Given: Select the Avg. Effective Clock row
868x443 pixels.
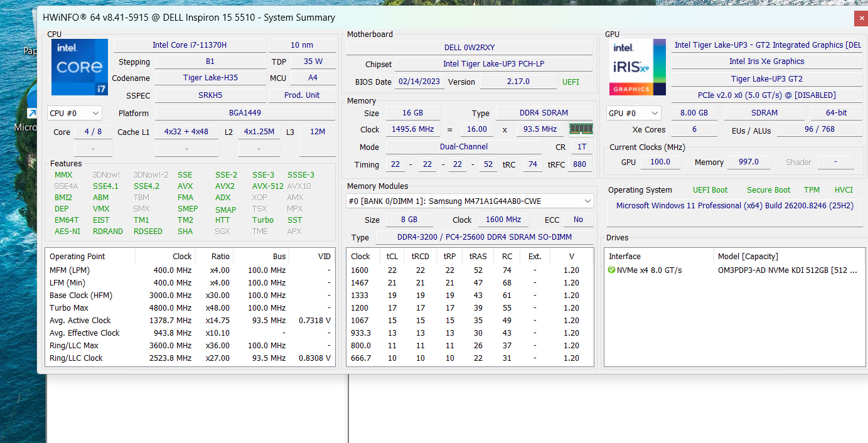Looking at the screenshot, I should pos(190,333).
